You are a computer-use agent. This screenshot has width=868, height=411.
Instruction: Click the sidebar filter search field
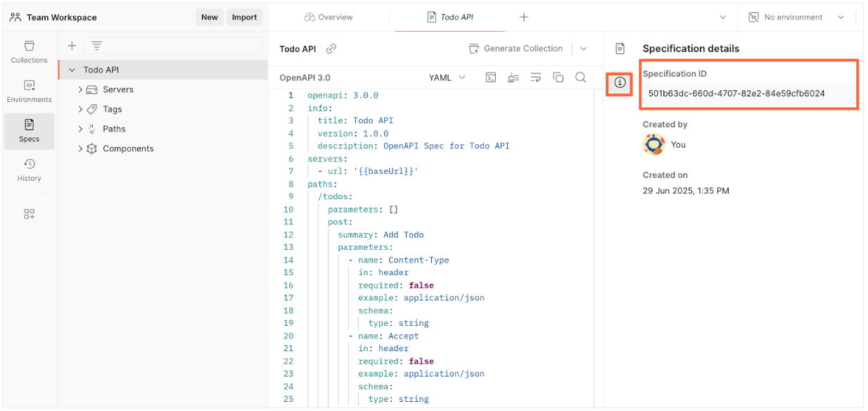pyautogui.click(x=172, y=46)
